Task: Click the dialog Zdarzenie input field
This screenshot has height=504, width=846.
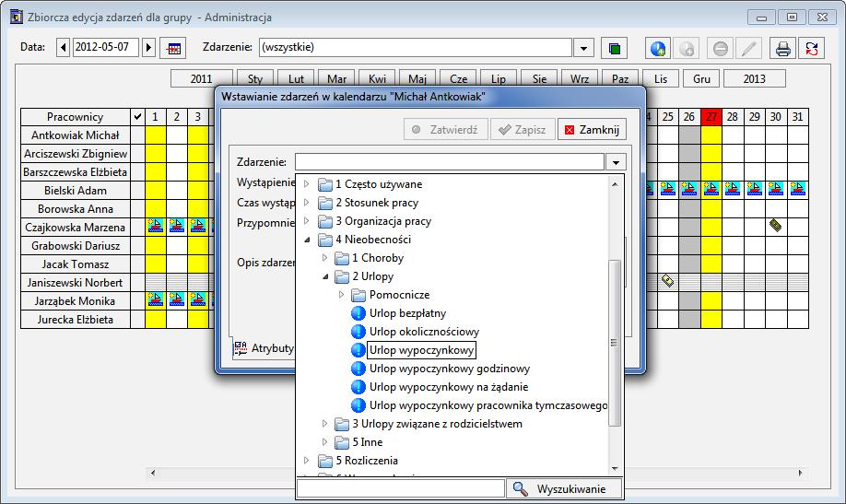Action: click(450, 162)
